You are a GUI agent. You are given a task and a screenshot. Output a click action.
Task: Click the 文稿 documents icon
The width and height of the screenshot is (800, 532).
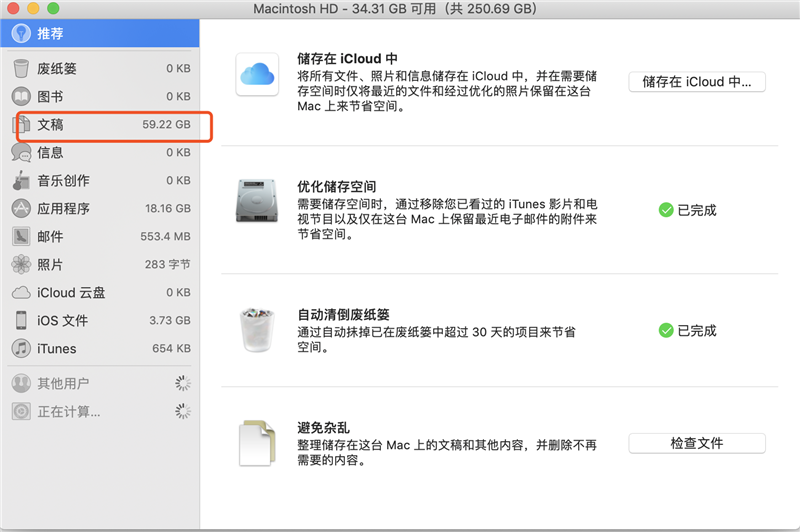click(x=21, y=125)
